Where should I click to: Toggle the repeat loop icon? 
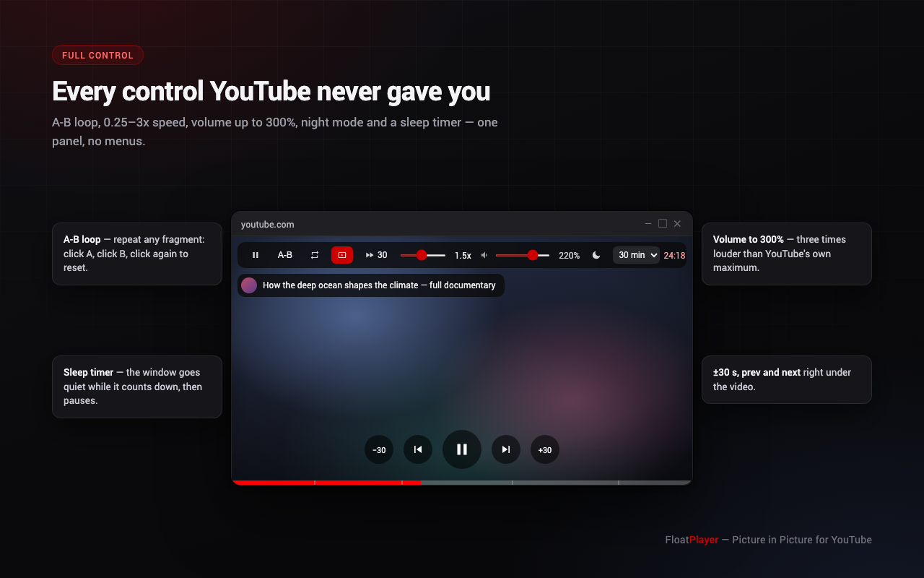[x=315, y=255]
